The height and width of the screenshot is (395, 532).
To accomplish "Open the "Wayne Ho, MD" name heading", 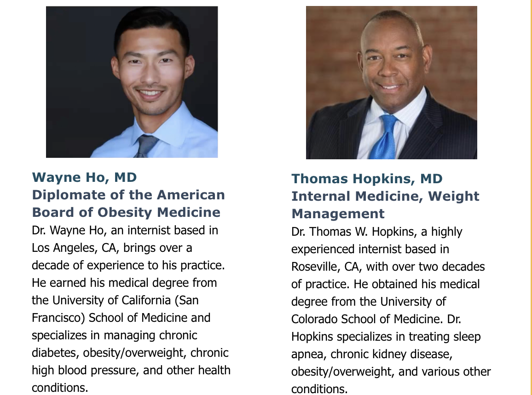I will 84,177.
